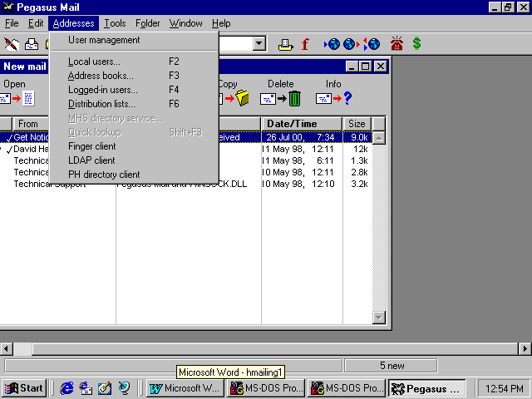Viewport: 532px width, 399px height.
Task: Choose Logged-in users... from the menu
Action: click(134, 90)
